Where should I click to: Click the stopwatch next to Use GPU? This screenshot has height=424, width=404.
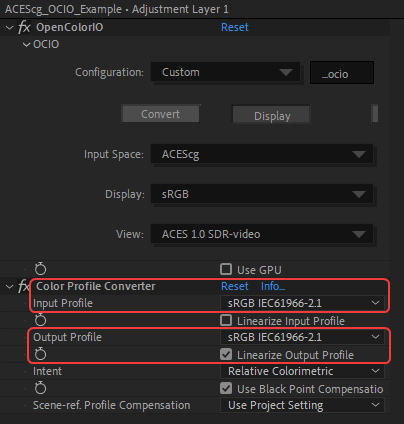pos(40,269)
